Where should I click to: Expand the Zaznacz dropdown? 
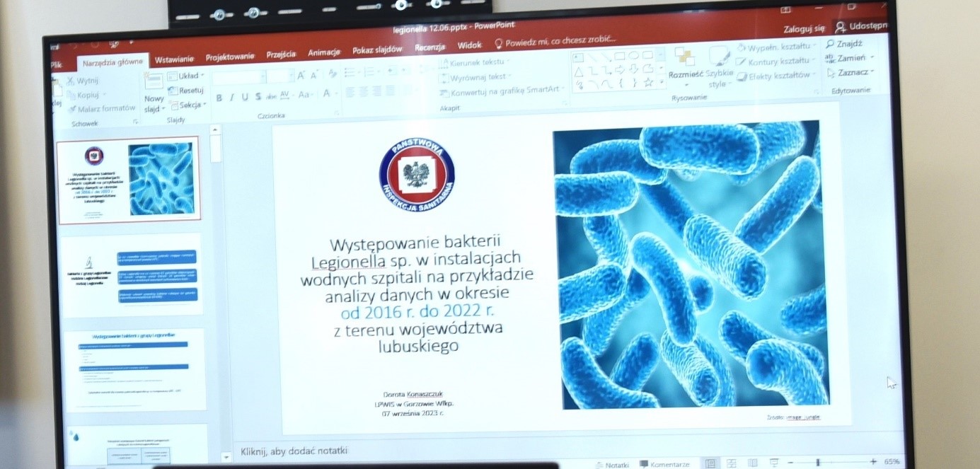pyautogui.click(x=853, y=73)
